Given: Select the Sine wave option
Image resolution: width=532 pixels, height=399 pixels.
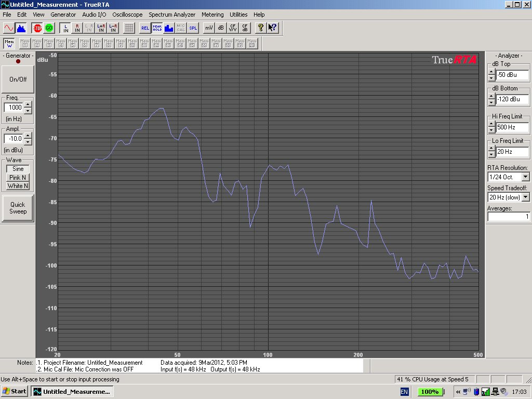Looking at the screenshot, I should (x=18, y=169).
